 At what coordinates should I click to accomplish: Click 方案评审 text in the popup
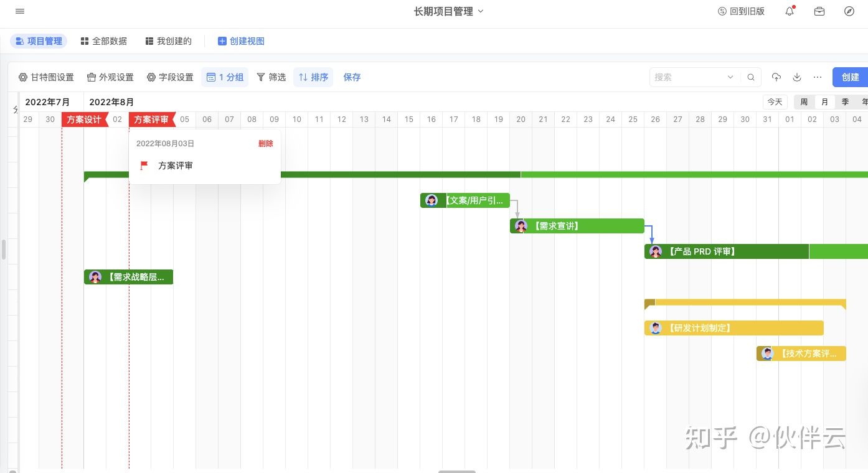(x=176, y=166)
